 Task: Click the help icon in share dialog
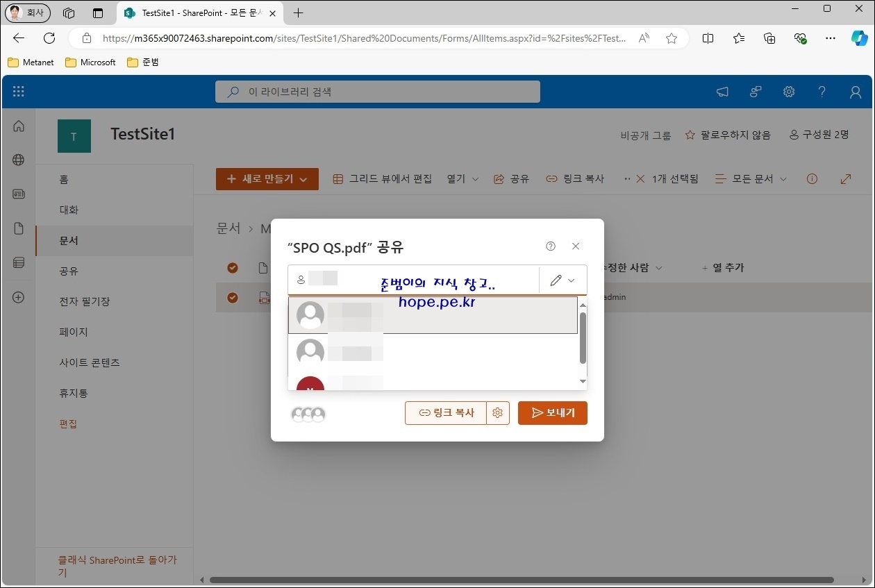[551, 246]
